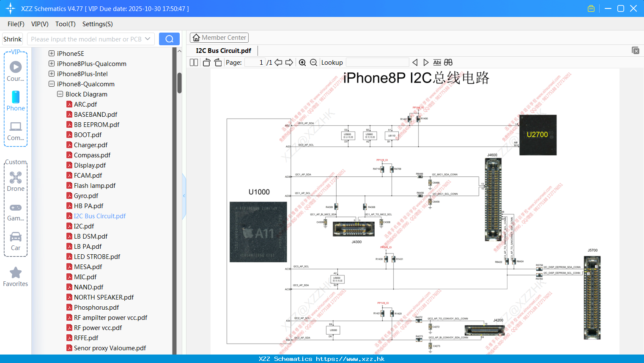The height and width of the screenshot is (363, 644).
Task: Open Gyro.pdf
Action: [86, 195]
